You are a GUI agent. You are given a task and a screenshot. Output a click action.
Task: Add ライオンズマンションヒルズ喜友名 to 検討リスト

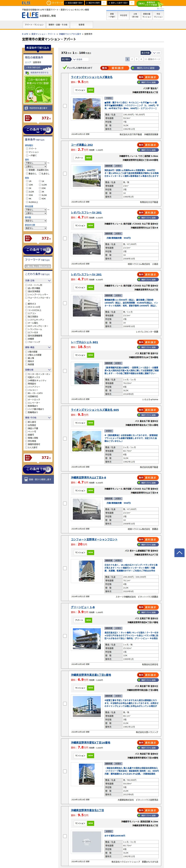click(148, 82)
